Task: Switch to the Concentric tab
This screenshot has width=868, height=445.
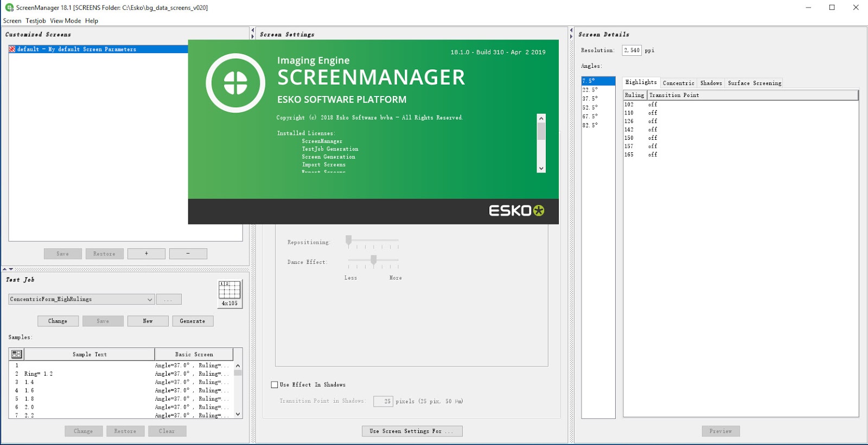Action: coord(679,83)
